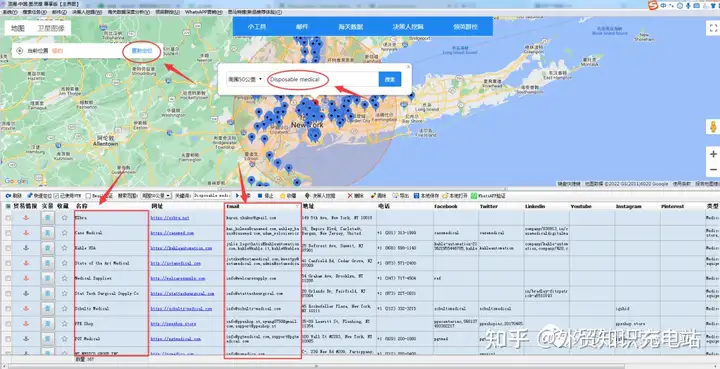Screen dimensions: 720x369
Task: Click the street view button for State of the Art Medical
Action: 48,263
